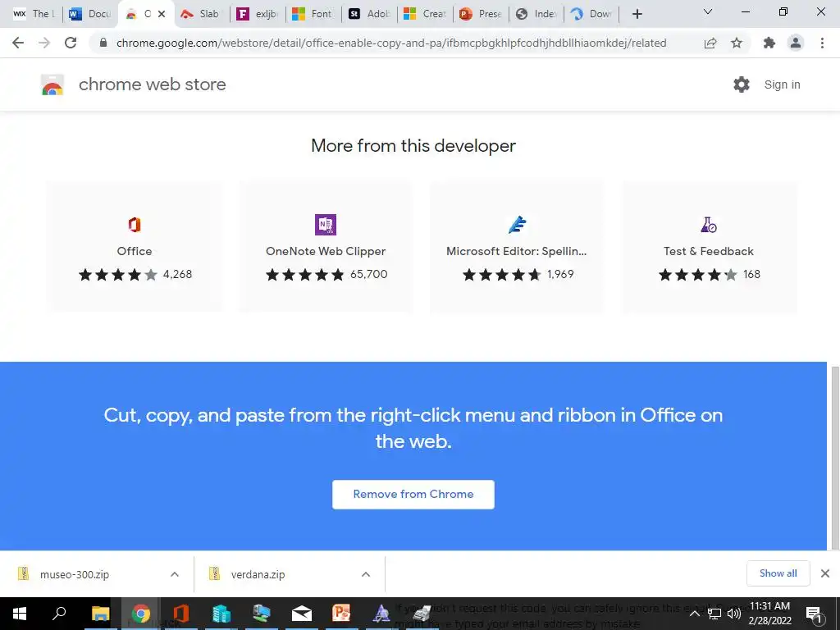Open a new browser tab
The image size is (840, 630).
637,14
